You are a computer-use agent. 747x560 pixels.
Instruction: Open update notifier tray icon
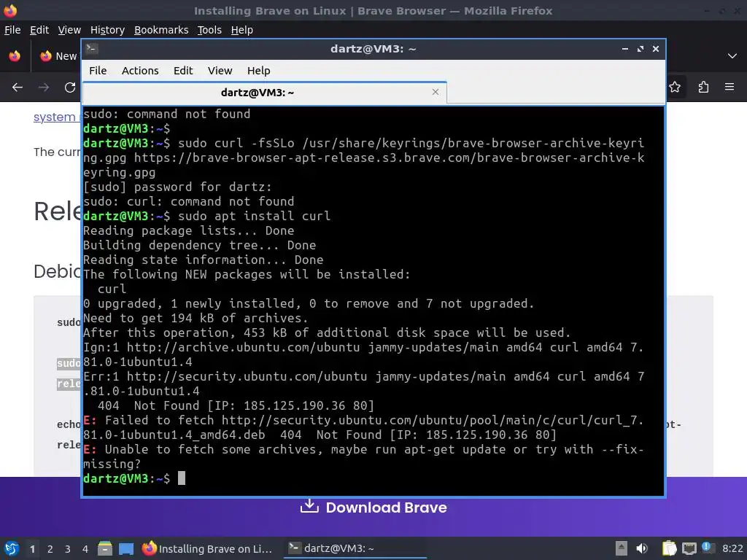pos(708,548)
